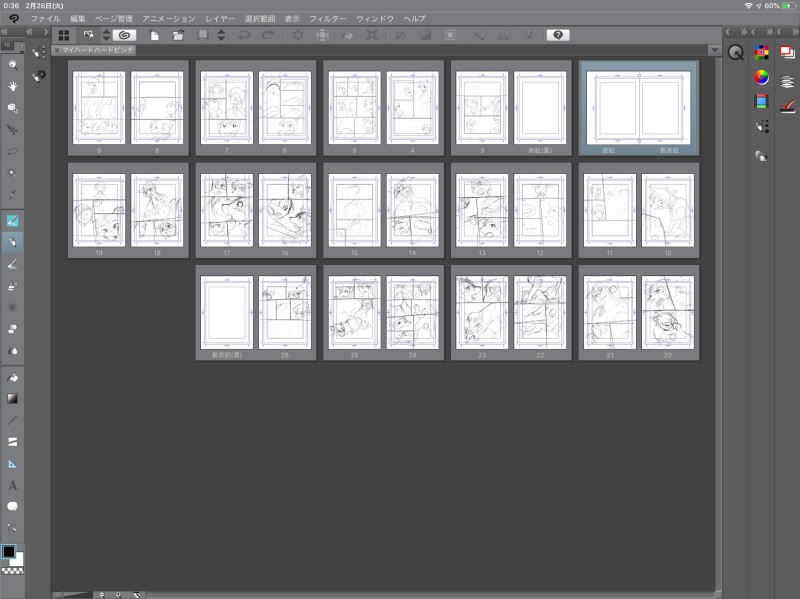Open page 20 thumbnail

click(668, 312)
